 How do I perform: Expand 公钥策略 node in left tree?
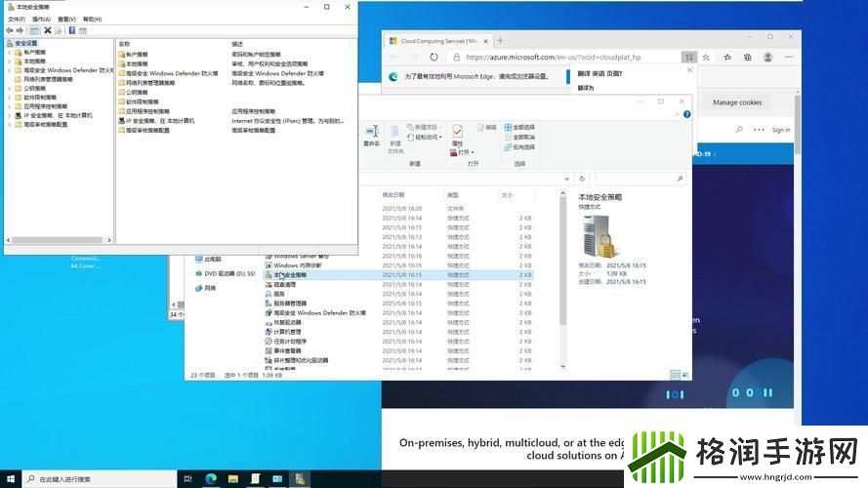coord(10,89)
